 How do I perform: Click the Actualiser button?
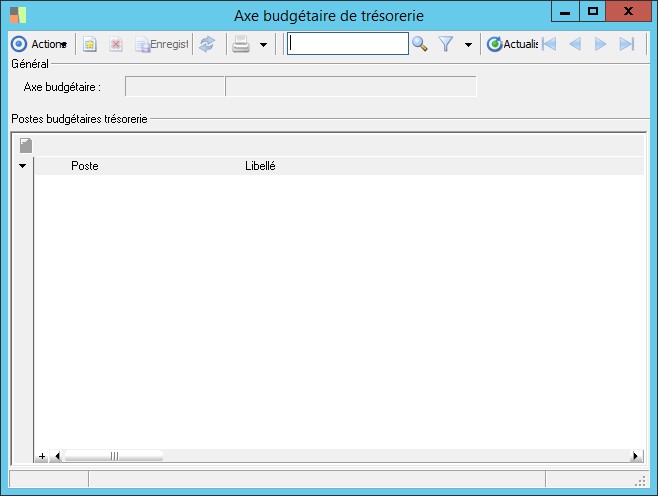[512, 44]
